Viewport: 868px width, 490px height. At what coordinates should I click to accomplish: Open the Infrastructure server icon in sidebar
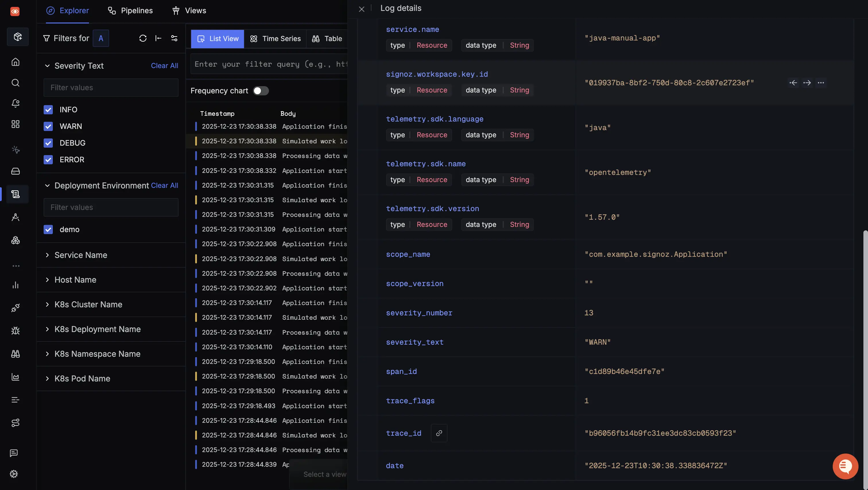pyautogui.click(x=15, y=171)
